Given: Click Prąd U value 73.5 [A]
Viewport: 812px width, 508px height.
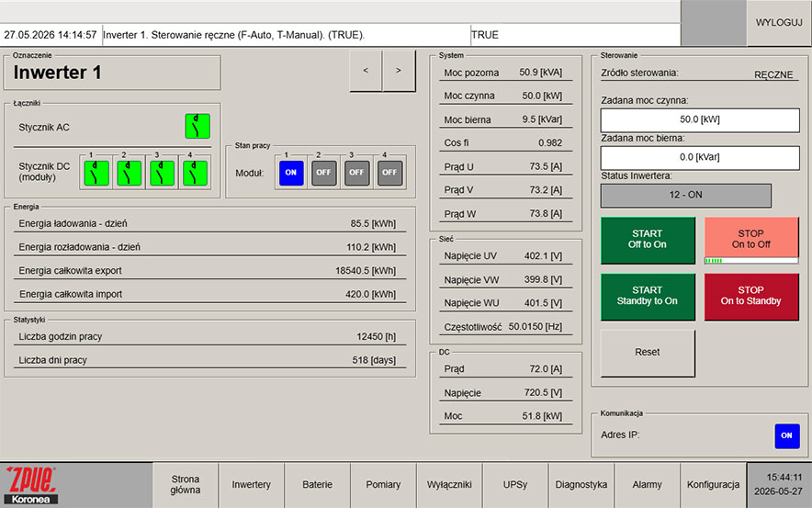Looking at the screenshot, I should pos(546,167).
